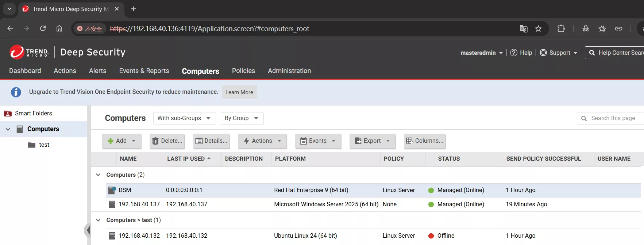Click the Columns... button
The width and height of the screenshot is (644, 245).
click(425, 141)
